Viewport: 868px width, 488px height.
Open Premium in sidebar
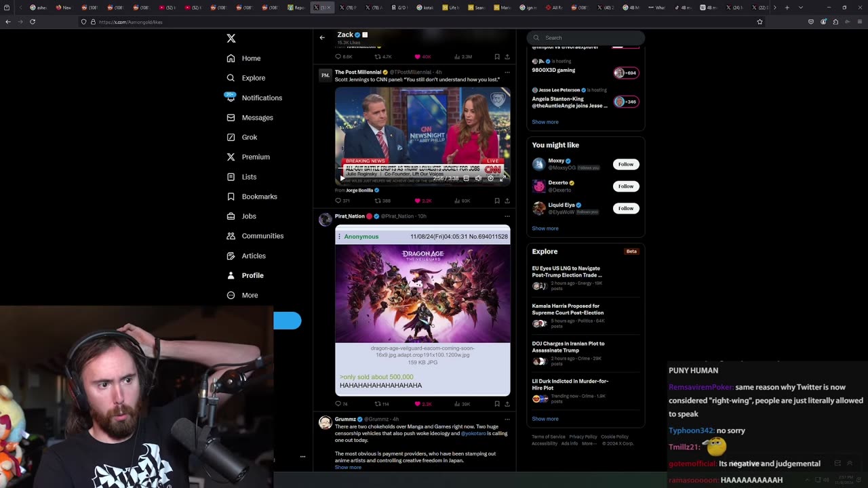point(248,157)
